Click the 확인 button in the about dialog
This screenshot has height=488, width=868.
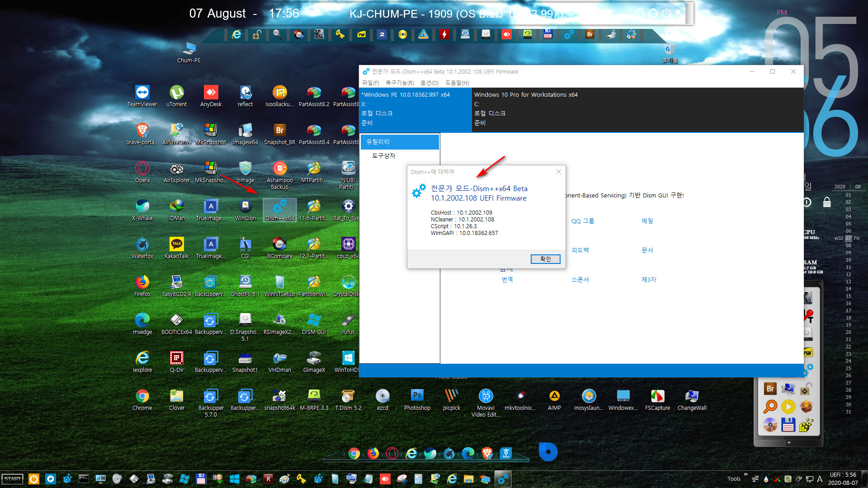click(x=545, y=259)
